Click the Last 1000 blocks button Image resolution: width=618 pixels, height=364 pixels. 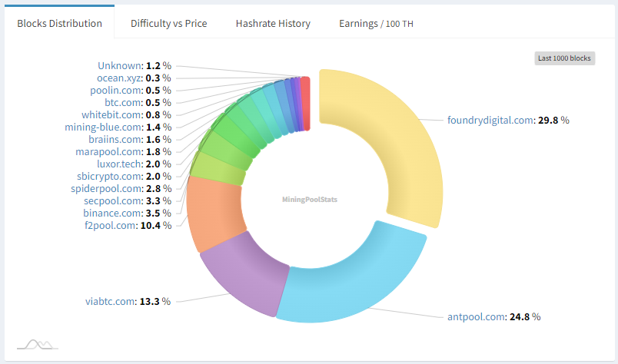[x=564, y=58]
